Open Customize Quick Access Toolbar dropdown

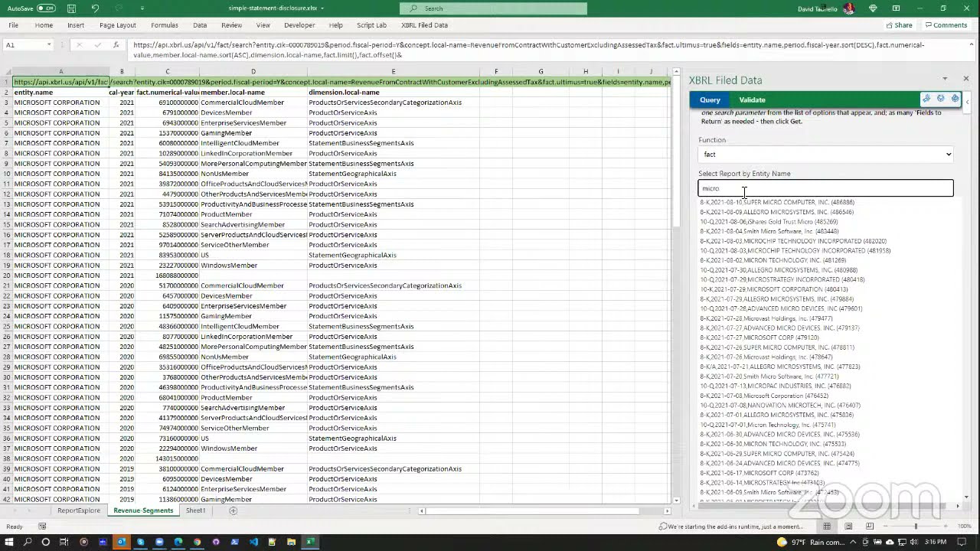point(142,8)
